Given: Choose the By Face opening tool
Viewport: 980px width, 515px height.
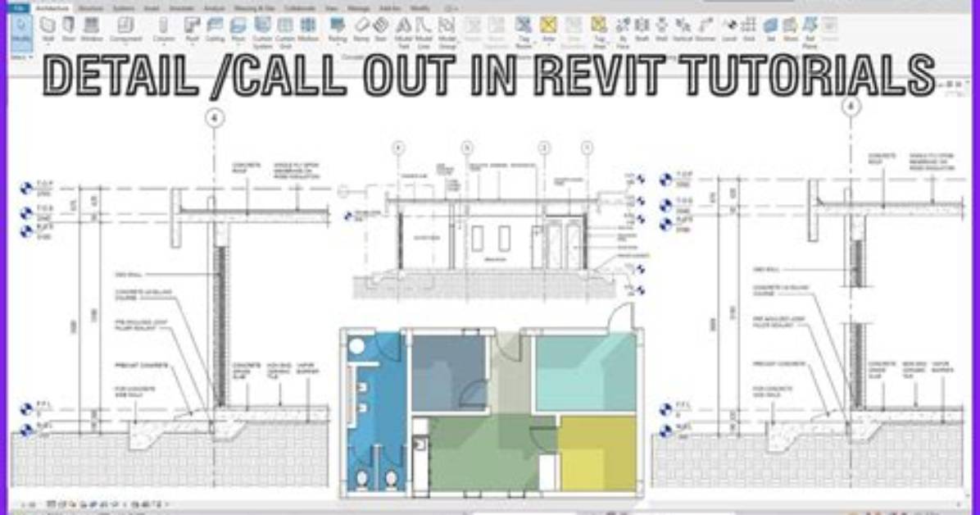Looking at the screenshot, I should [x=623, y=31].
